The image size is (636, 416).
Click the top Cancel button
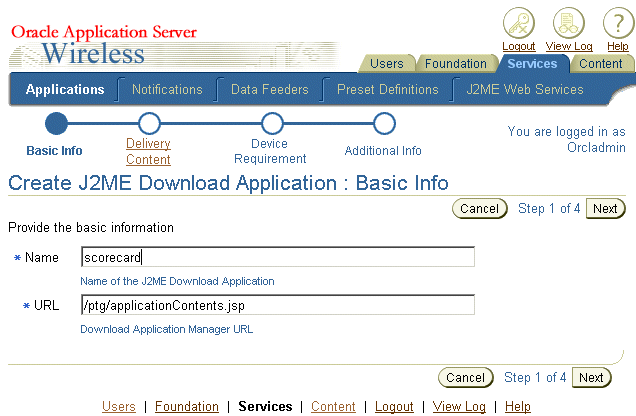tap(479, 208)
